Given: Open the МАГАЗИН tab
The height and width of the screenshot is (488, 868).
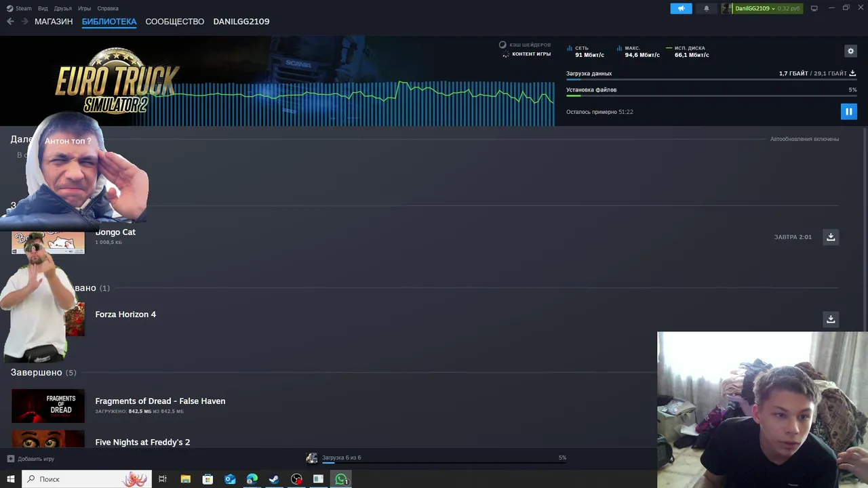Looking at the screenshot, I should pyautogui.click(x=54, y=22).
